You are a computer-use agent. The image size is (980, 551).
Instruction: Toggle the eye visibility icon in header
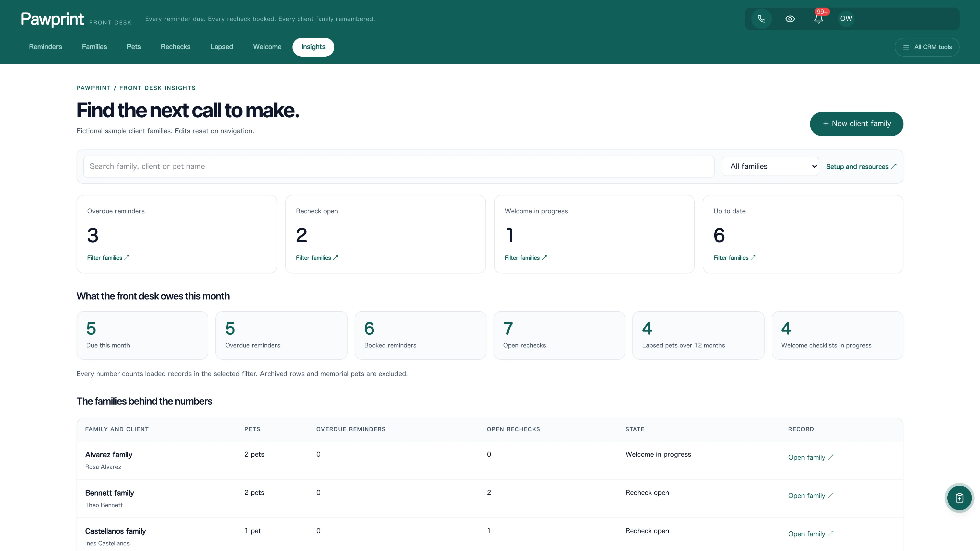coord(790,19)
